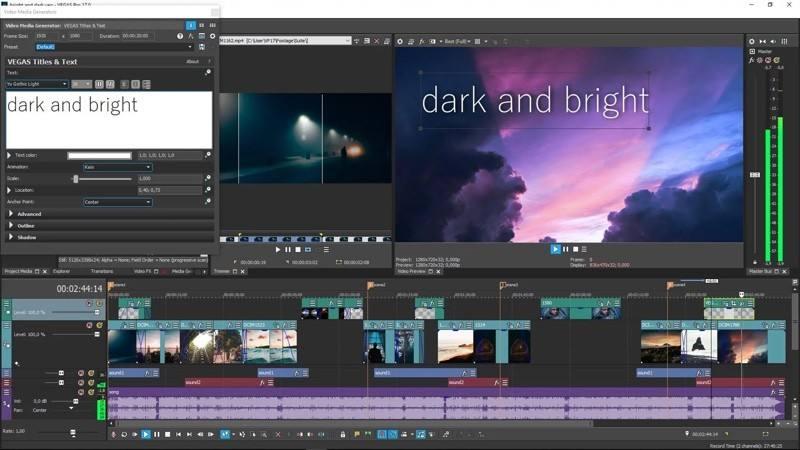Toggle animation keyframes for Anchor Point
The width and height of the screenshot is (800, 450).
pos(208,202)
